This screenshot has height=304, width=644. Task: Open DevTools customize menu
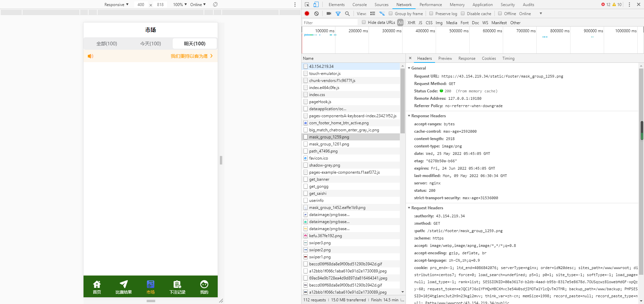point(629,4)
